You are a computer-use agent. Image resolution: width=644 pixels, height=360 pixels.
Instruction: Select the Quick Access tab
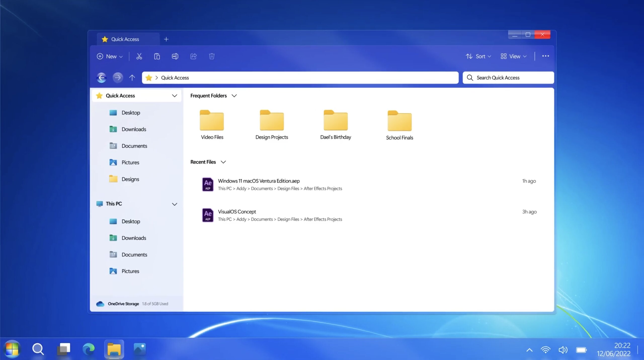128,39
